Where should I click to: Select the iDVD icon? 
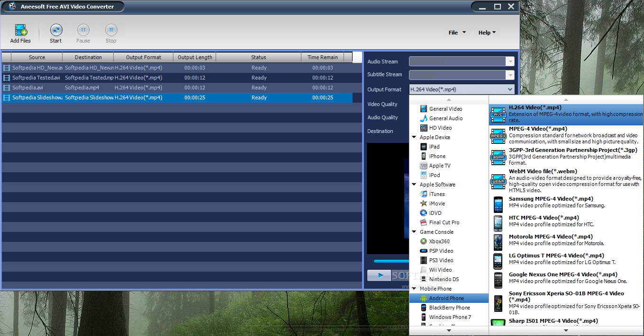[424, 213]
